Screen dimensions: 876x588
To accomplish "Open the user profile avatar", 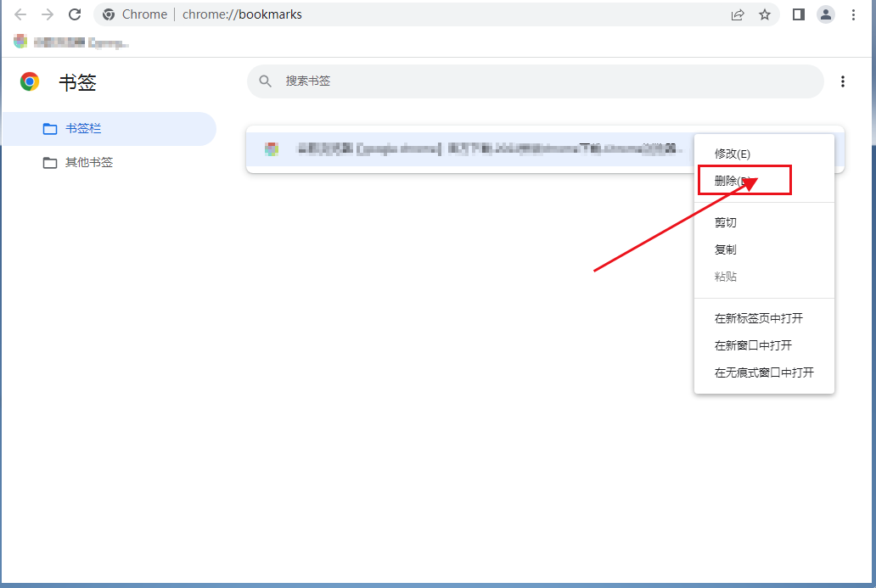I will [x=825, y=14].
